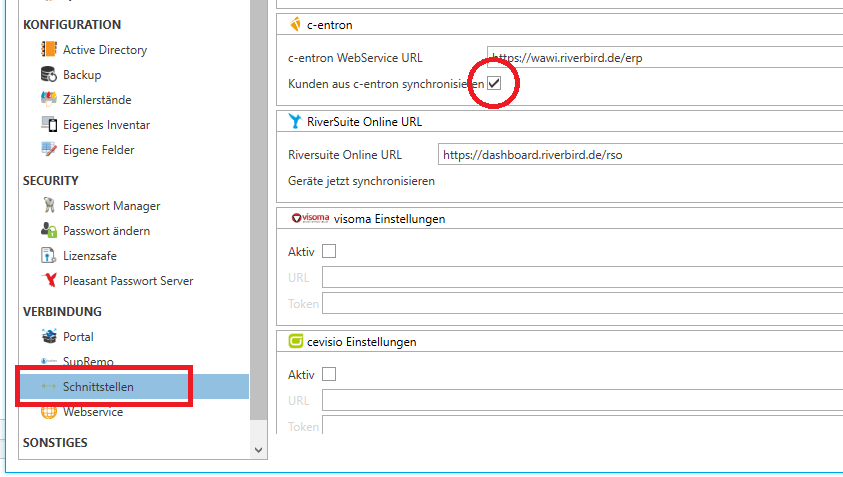The image size is (843, 477).
Task: Open the Portal menu entry
Action: click(x=78, y=337)
